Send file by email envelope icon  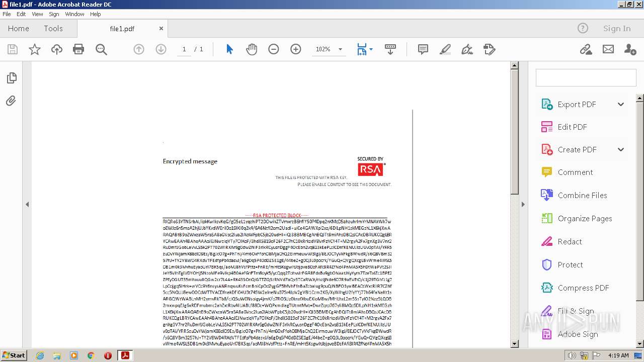pyautogui.click(x=608, y=49)
